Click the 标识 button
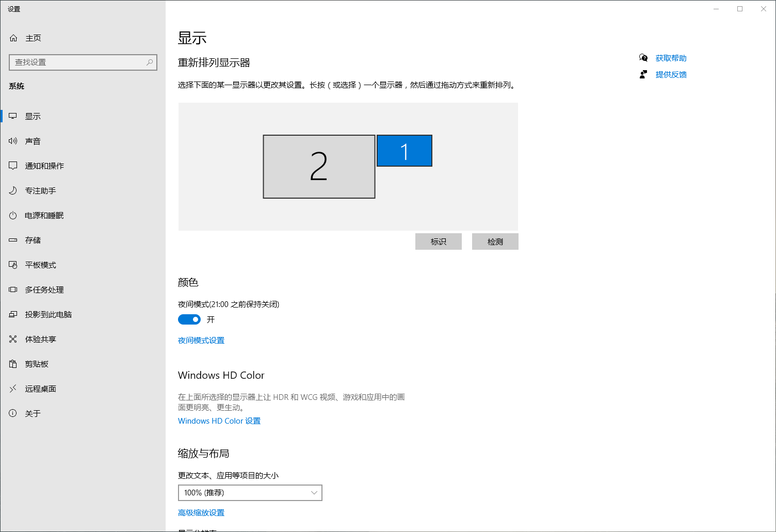This screenshot has height=532, width=776. 439,241
